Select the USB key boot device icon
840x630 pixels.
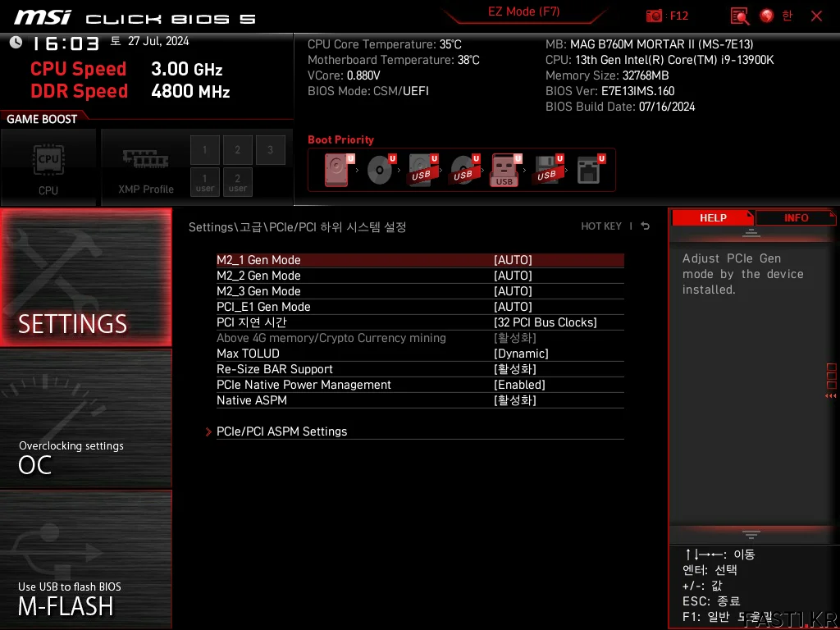tap(505, 170)
